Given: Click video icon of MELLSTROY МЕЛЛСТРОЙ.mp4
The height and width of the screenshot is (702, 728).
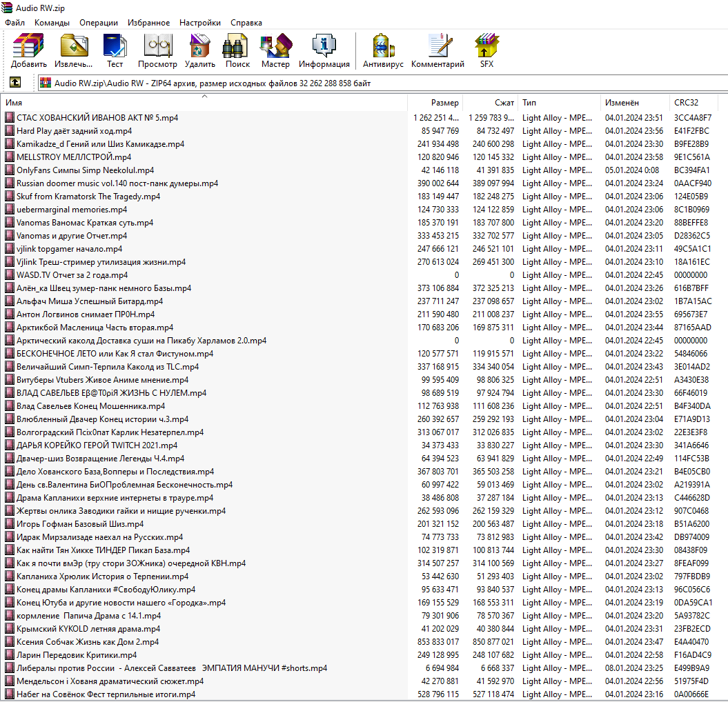Looking at the screenshot, I should point(10,157).
